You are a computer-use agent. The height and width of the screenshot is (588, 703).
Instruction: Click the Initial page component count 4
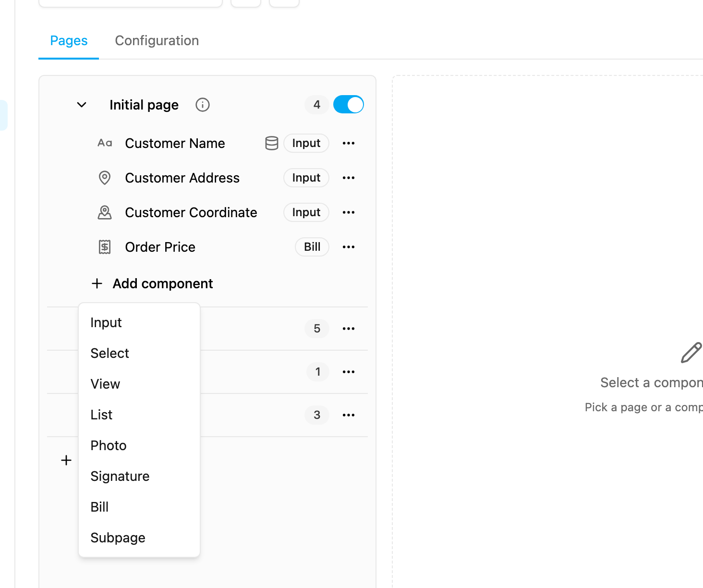click(317, 105)
